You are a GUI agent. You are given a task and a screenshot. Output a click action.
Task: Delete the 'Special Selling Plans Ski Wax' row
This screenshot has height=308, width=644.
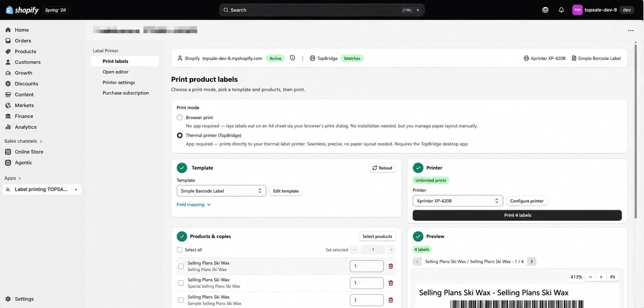[x=391, y=283]
